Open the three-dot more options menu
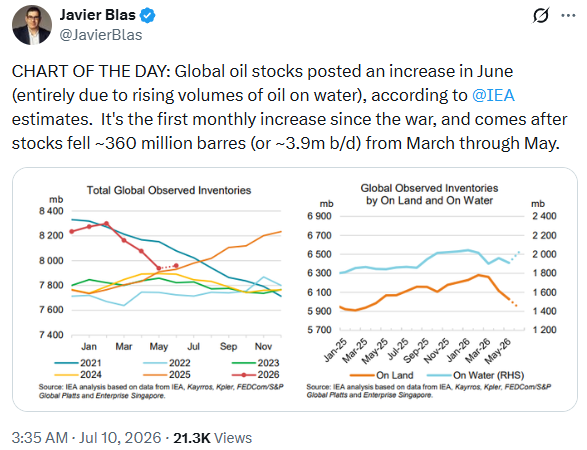 tap(568, 16)
